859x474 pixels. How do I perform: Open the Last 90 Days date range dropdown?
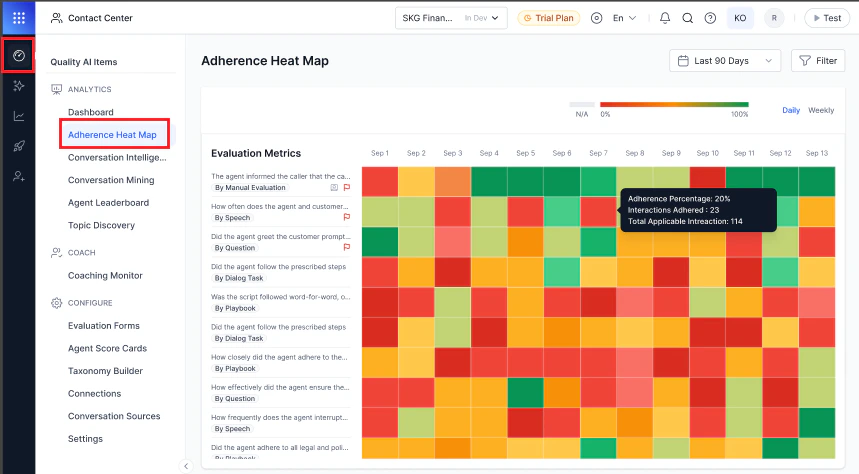pos(724,61)
